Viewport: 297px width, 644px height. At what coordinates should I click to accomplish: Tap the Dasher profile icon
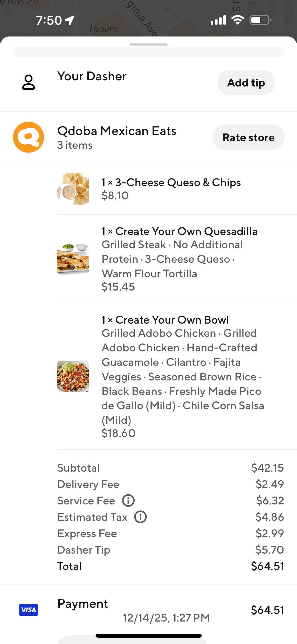pos(29,82)
